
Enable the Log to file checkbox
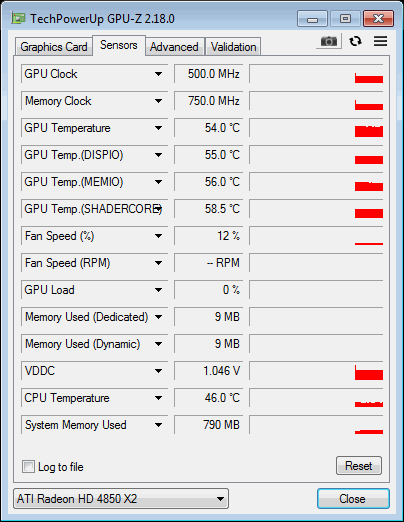pyautogui.click(x=28, y=466)
